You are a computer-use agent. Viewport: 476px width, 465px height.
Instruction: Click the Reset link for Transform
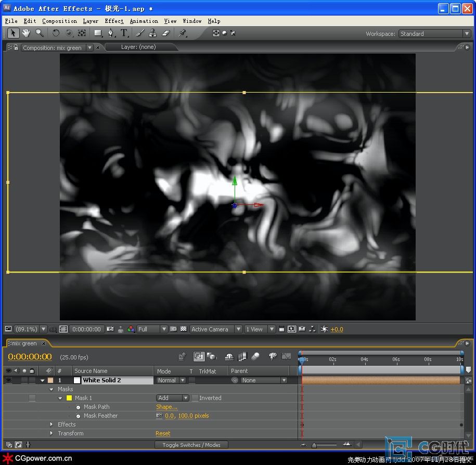point(163,433)
